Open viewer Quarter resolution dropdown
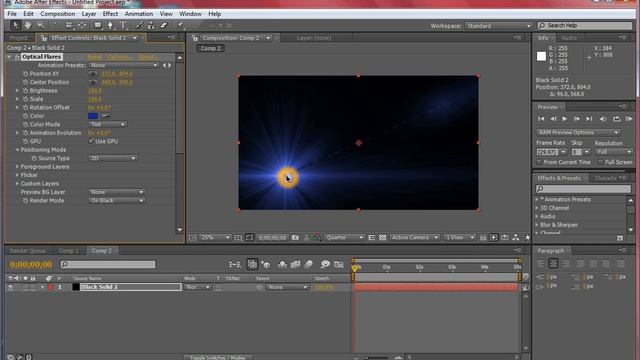The image size is (640, 360). (x=344, y=237)
